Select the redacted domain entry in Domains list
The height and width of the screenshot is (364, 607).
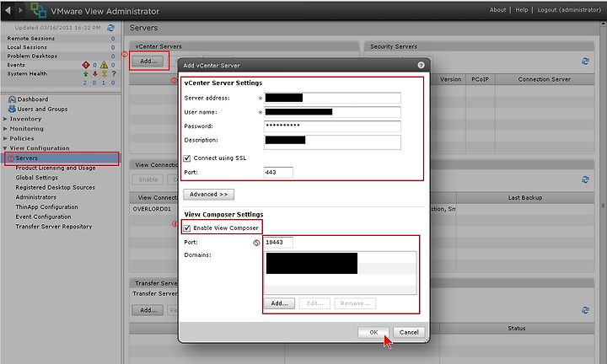tap(312, 264)
